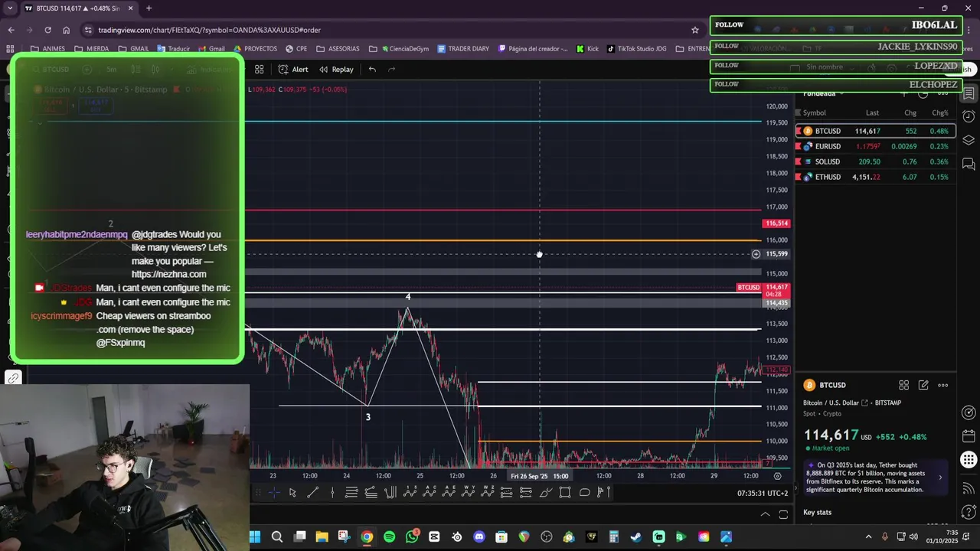The image size is (980, 551).
Task: Toggle the red flag on ETHUSD watchlist row
Action: [799, 177]
